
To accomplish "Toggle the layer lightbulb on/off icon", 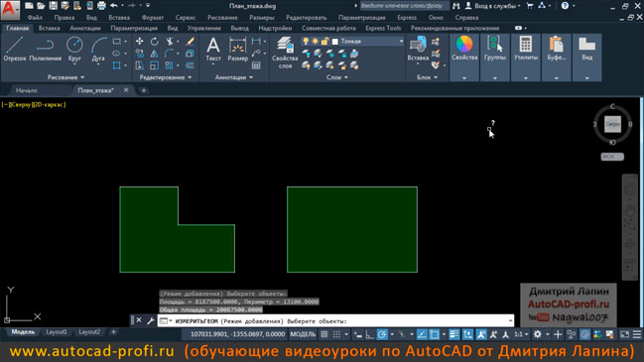I will (306, 42).
